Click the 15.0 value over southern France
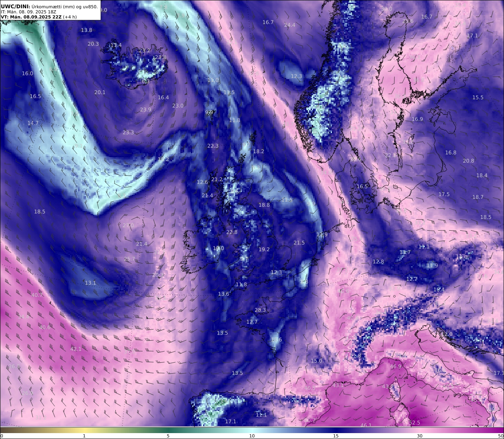The height and width of the screenshot is (439, 504). [317, 361]
